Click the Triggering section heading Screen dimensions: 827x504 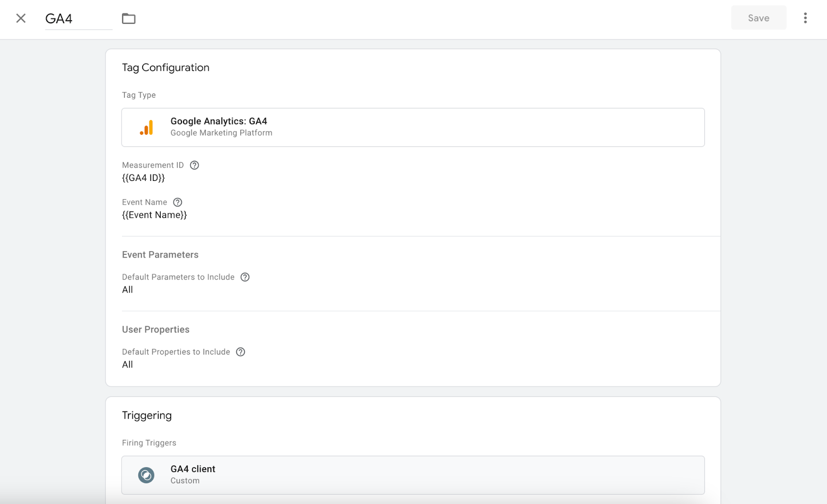(x=147, y=416)
